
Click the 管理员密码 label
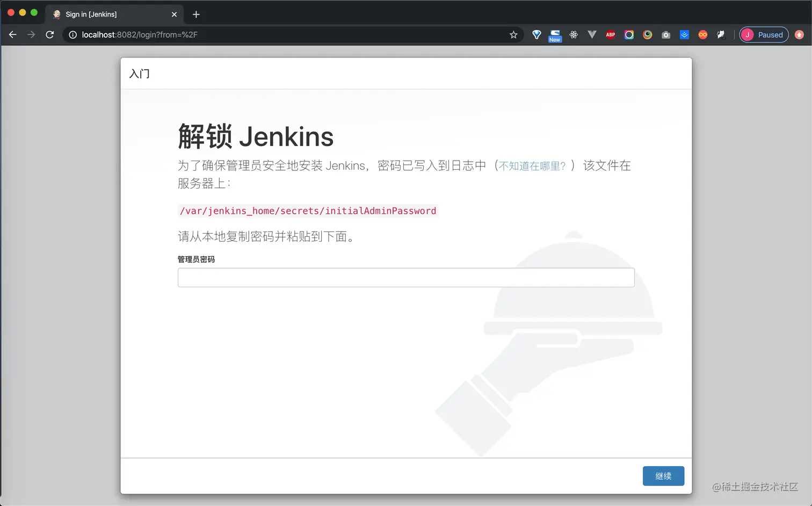point(196,259)
